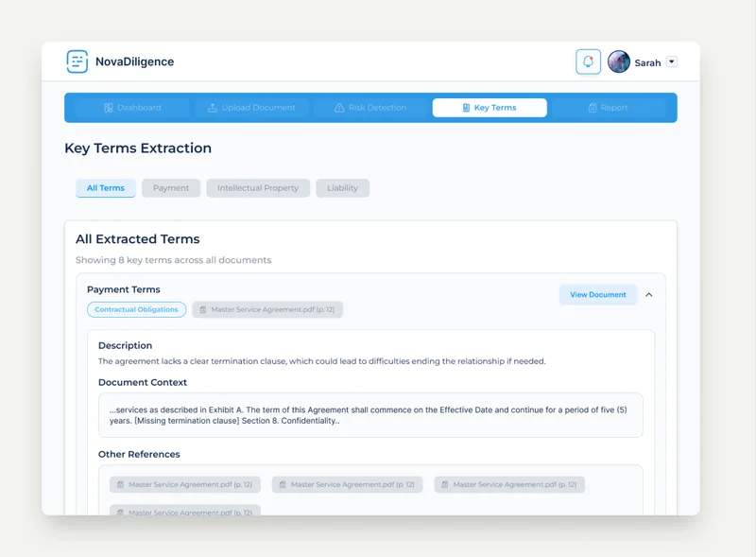756x557 pixels.
Task: Open the Upload Document tab
Action: (x=251, y=108)
